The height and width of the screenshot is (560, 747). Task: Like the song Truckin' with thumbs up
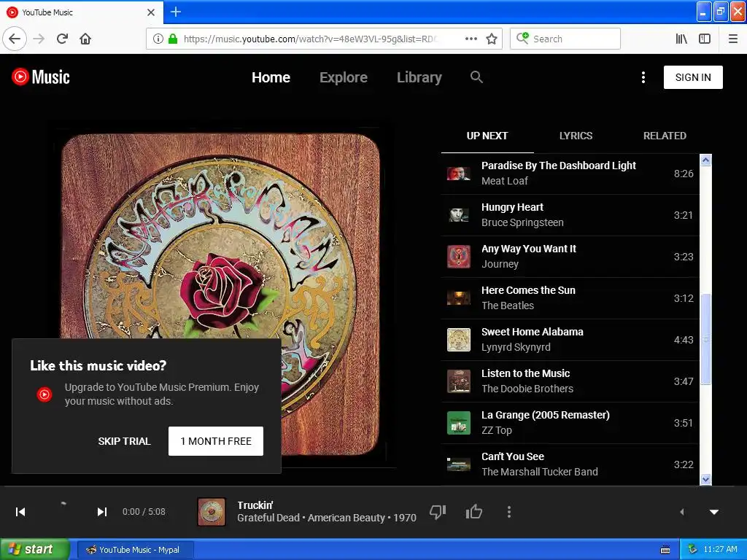(x=474, y=512)
